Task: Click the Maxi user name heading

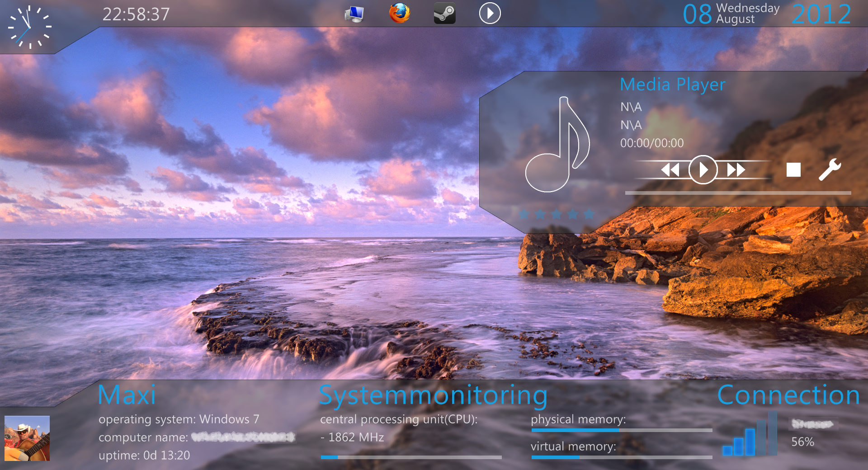Action: tap(127, 395)
